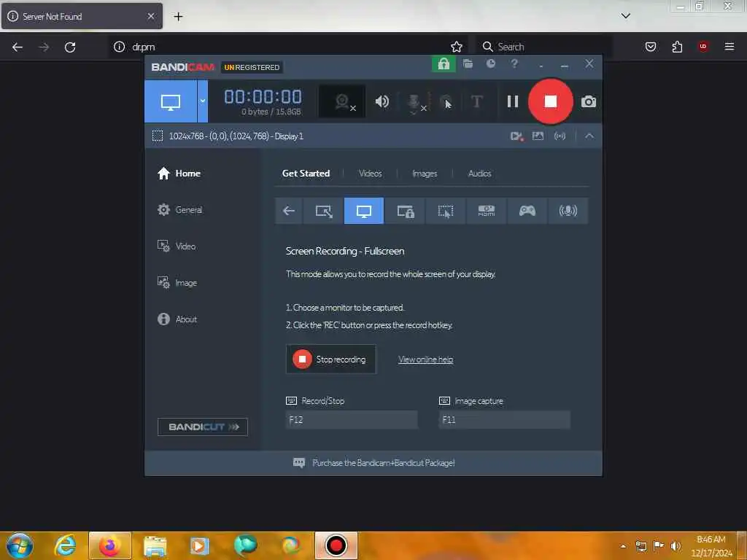
Task: Select around mouse recording mode
Action: [x=446, y=211]
